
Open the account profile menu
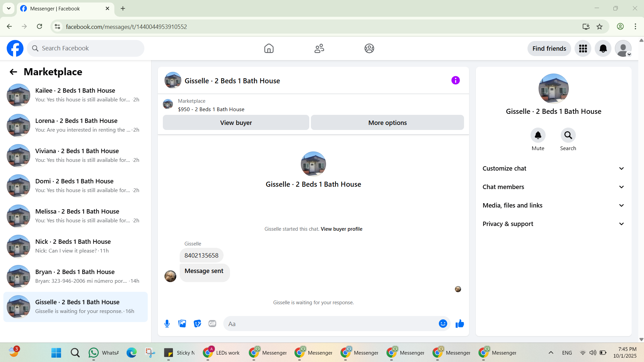coord(623,48)
